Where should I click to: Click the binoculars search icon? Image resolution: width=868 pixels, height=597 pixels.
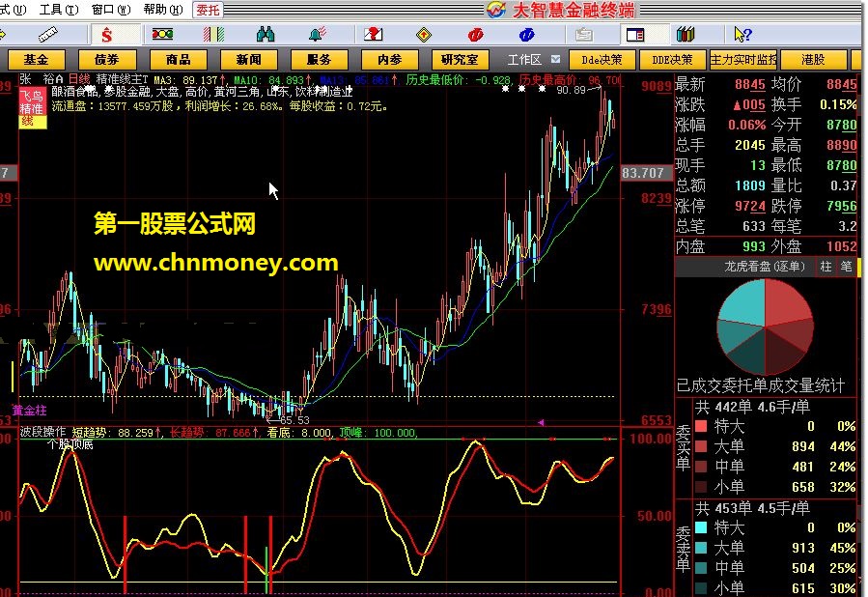click(x=266, y=35)
